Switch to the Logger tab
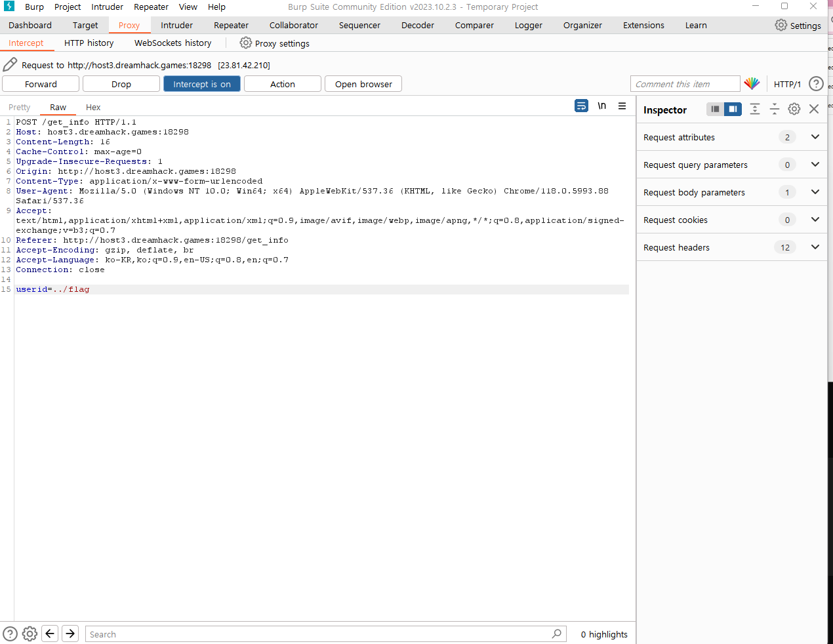This screenshot has height=644, width=833. [x=529, y=25]
